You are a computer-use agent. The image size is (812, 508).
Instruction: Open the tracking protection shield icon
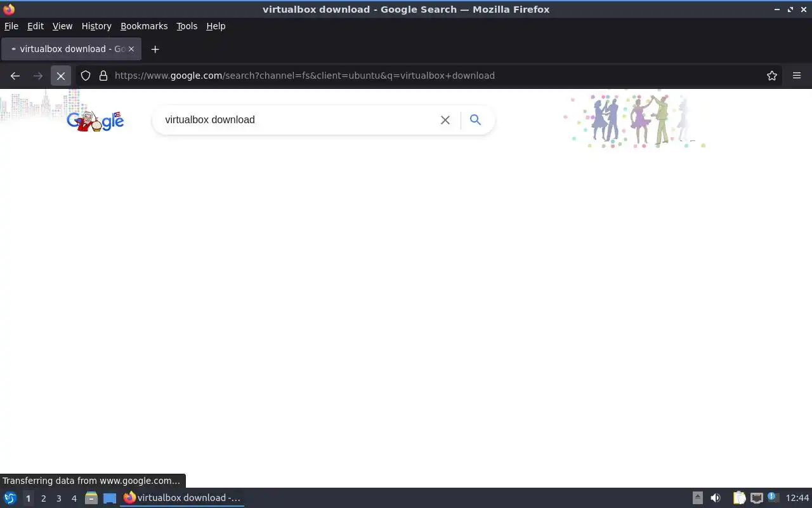[x=86, y=76]
